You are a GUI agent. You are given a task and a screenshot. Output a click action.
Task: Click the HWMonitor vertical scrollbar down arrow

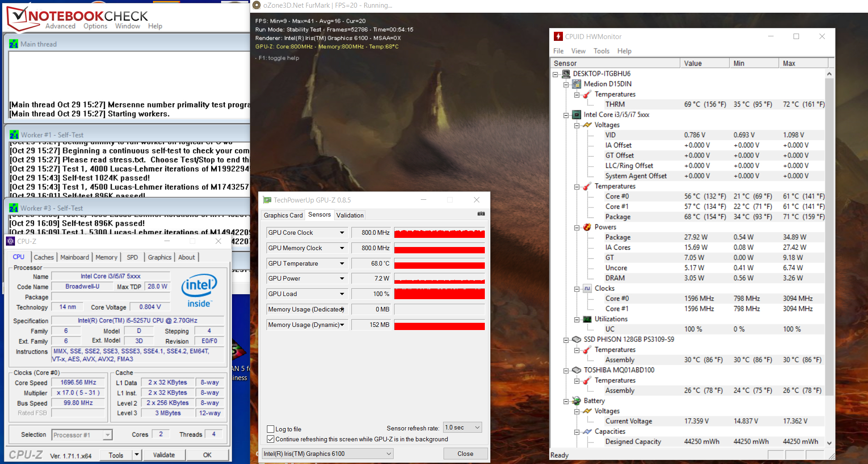point(829,443)
